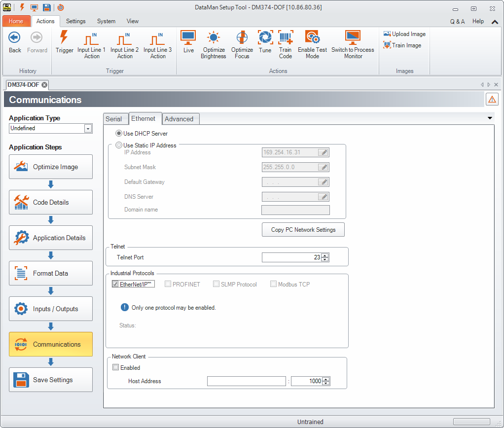Switch to Process Monitor
Screen dimensions: 504x428
coord(353,38)
